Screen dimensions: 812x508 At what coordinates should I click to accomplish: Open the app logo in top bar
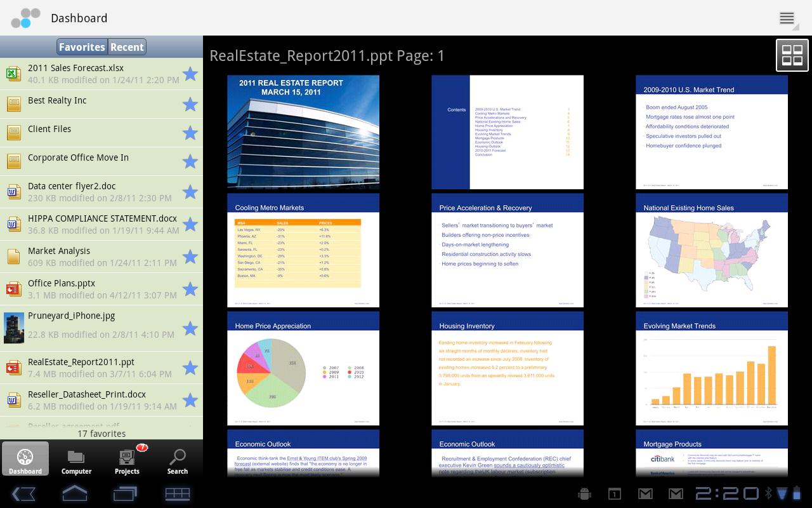(x=25, y=18)
